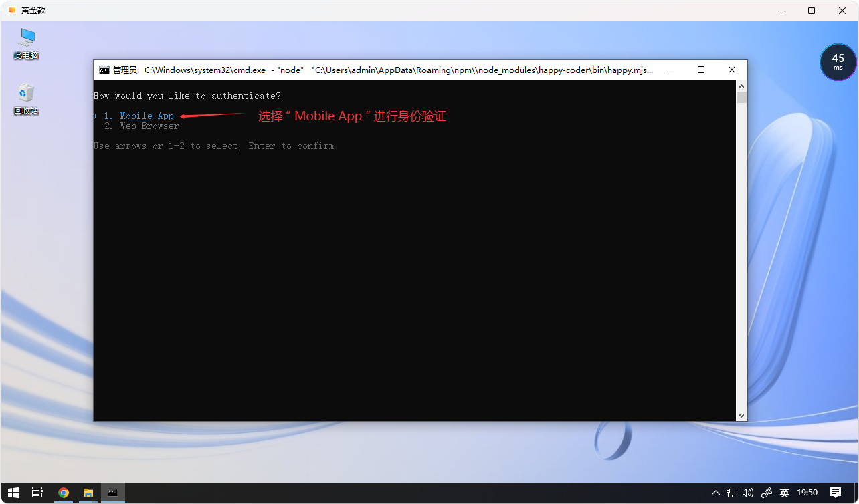Image resolution: width=859 pixels, height=504 pixels.
Task: Click the terminal scrollbar down arrow
Action: pyautogui.click(x=741, y=416)
